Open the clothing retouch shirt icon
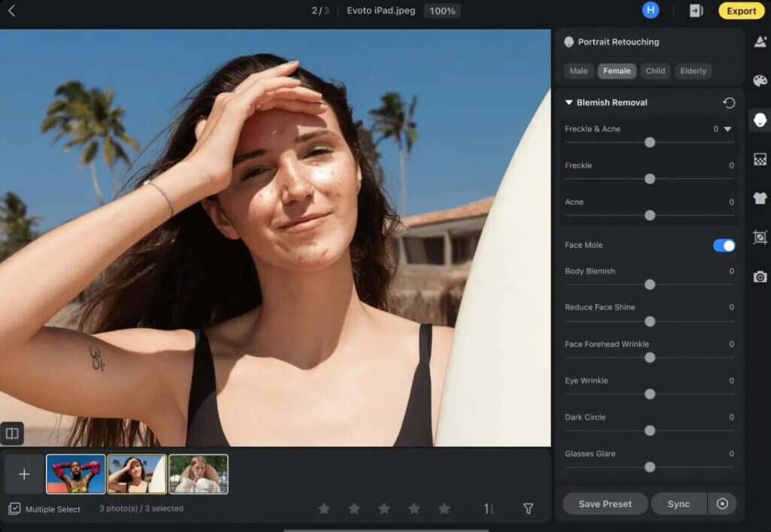The image size is (771, 532). 760,199
